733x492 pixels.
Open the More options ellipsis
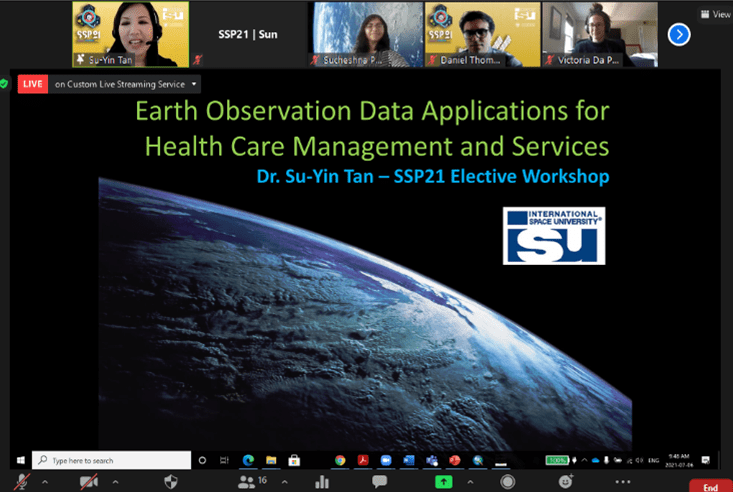[x=622, y=481]
